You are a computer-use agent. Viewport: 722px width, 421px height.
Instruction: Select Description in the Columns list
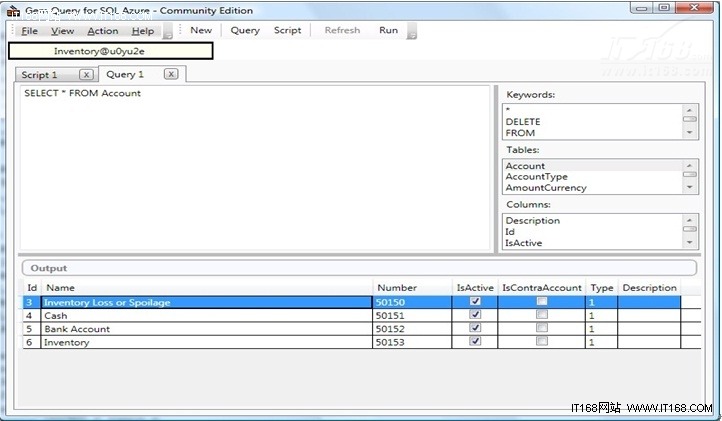(593, 220)
